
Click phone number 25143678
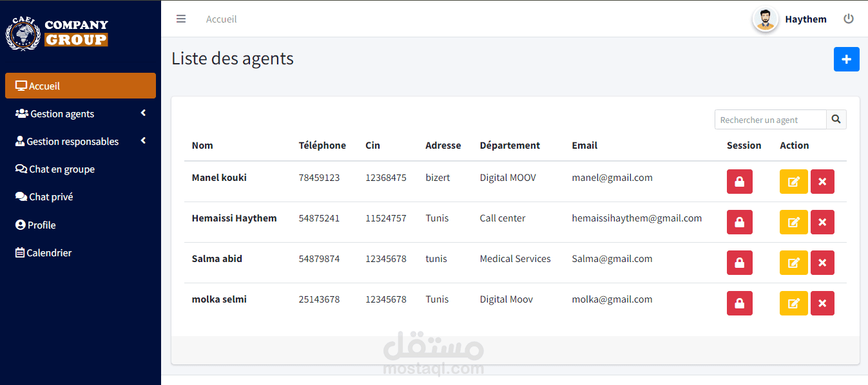click(x=319, y=299)
